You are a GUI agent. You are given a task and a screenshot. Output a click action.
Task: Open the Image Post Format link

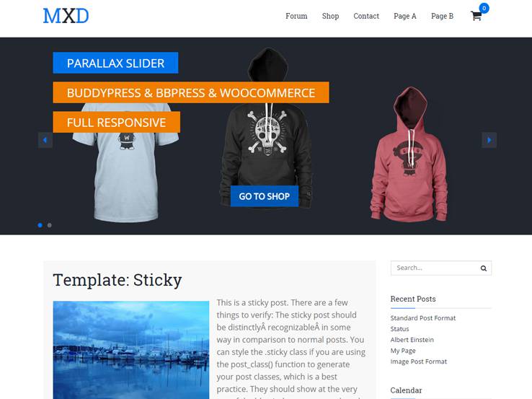pos(418,361)
